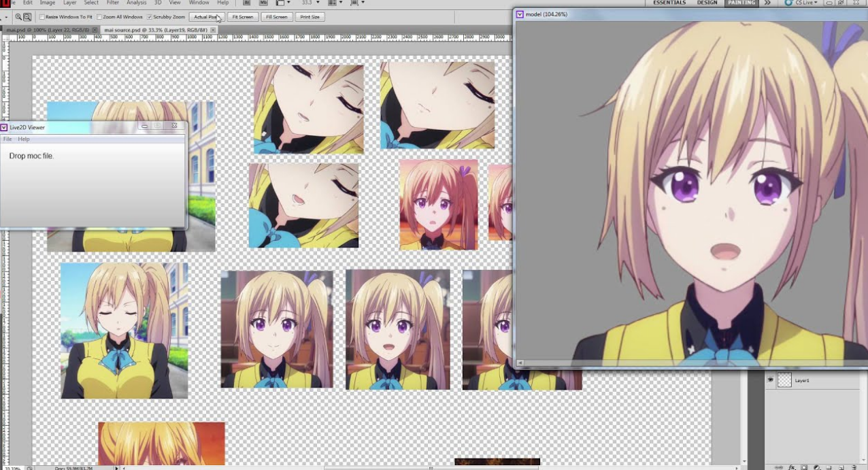Open the Image menu
This screenshot has height=470, width=868.
point(47,3)
